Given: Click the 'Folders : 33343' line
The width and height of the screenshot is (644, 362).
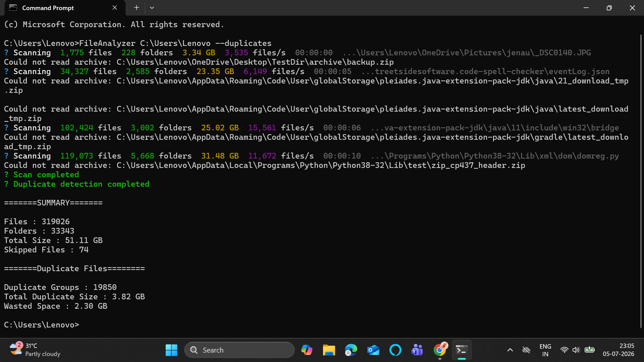Looking at the screenshot, I should pos(39,231).
